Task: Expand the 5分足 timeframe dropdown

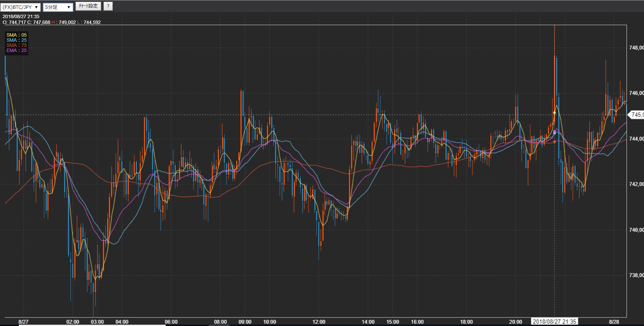Action: click(58, 7)
